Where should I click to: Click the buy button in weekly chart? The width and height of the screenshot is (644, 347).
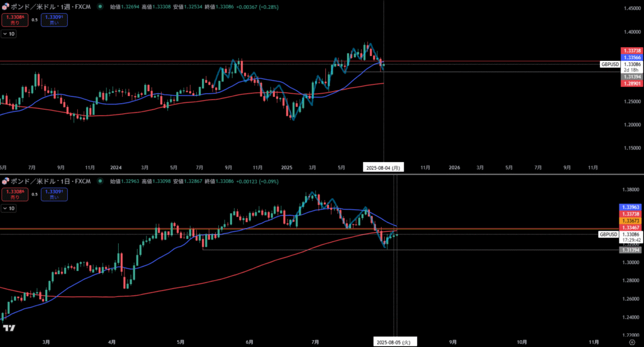[x=54, y=19]
